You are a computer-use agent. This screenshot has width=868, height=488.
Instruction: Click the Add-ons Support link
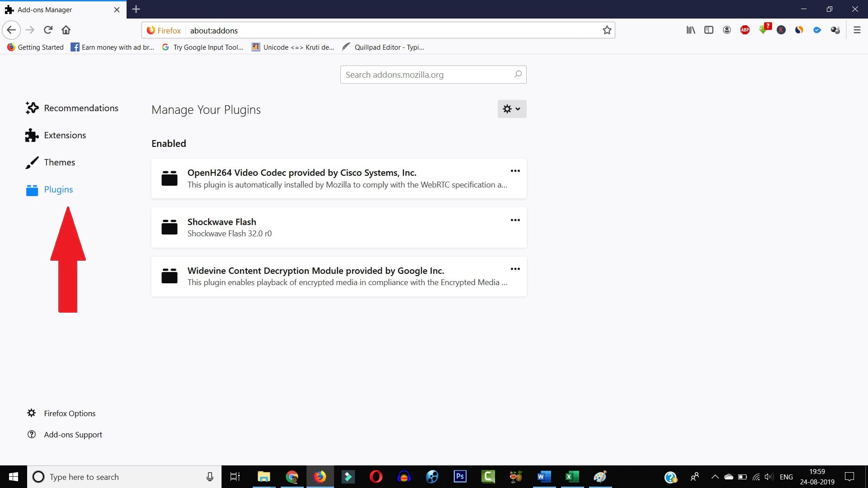click(73, 434)
